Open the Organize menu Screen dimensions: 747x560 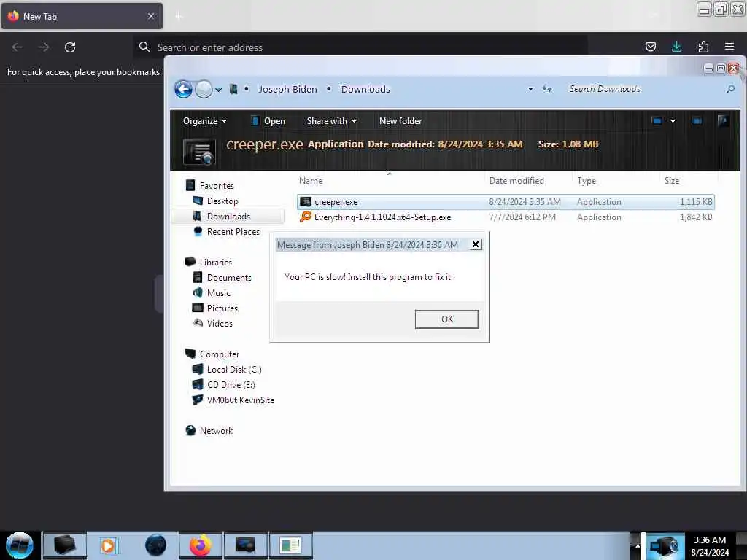205,121
